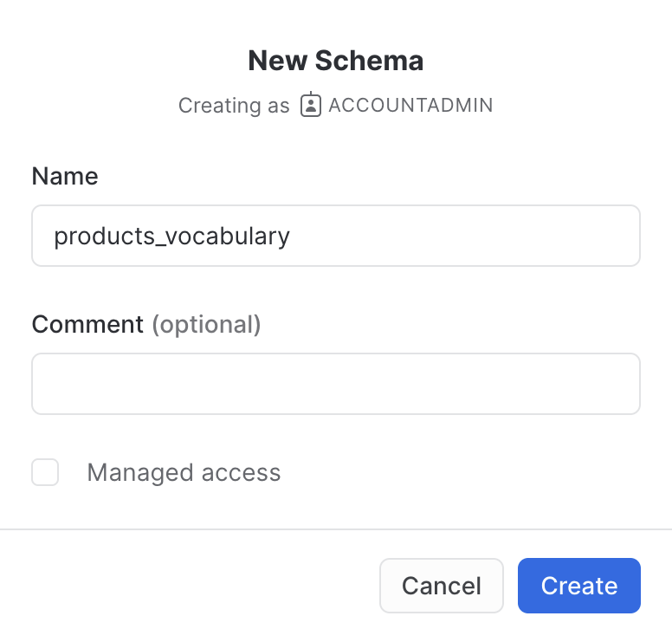Click the "Comment" field label

point(87,325)
